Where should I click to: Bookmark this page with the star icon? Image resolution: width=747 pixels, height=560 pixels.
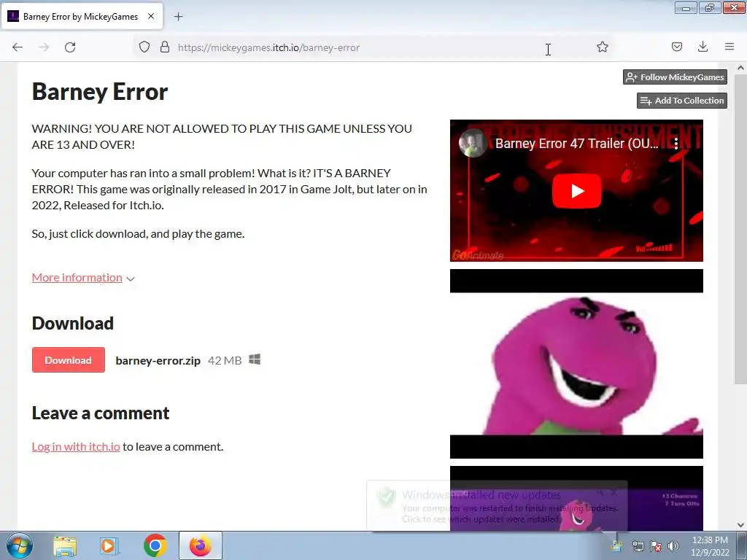tap(602, 47)
